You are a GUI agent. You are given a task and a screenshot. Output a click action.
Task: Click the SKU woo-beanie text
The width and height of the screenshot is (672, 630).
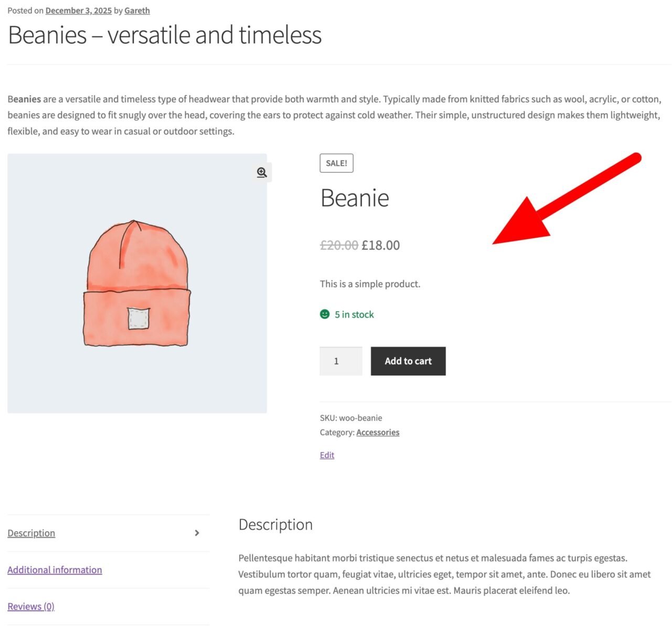tap(351, 417)
